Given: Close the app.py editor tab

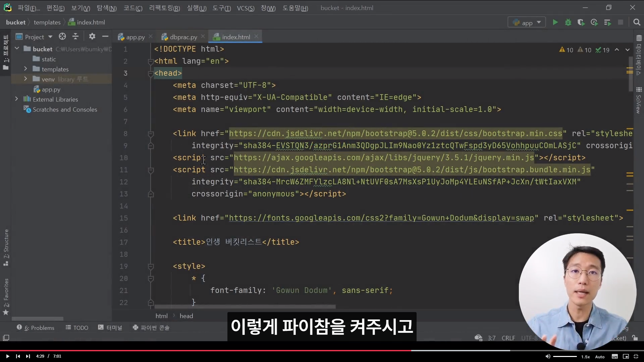Looking at the screenshot, I should pos(151,36).
